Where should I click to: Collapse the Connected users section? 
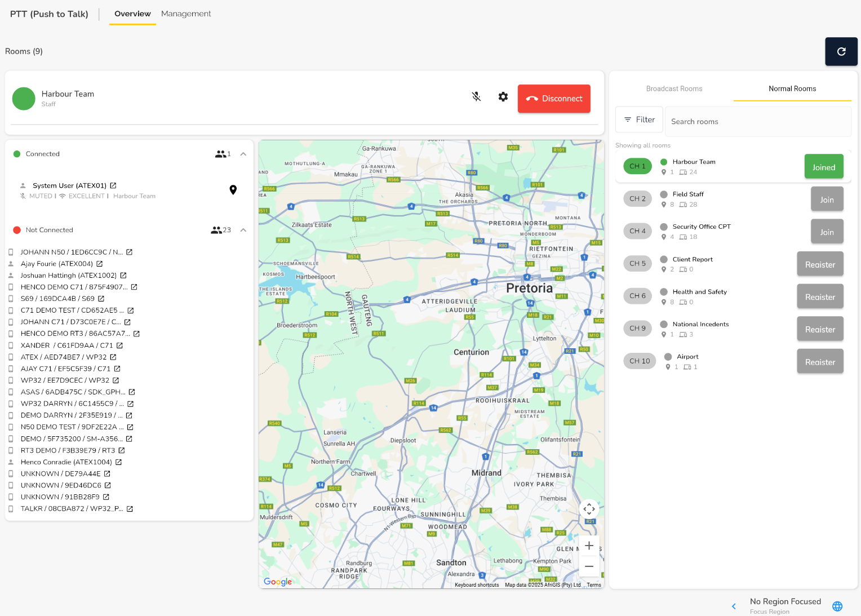click(243, 154)
